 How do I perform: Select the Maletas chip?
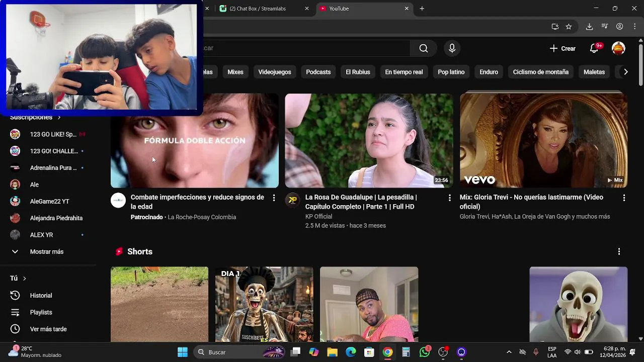pyautogui.click(x=594, y=72)
